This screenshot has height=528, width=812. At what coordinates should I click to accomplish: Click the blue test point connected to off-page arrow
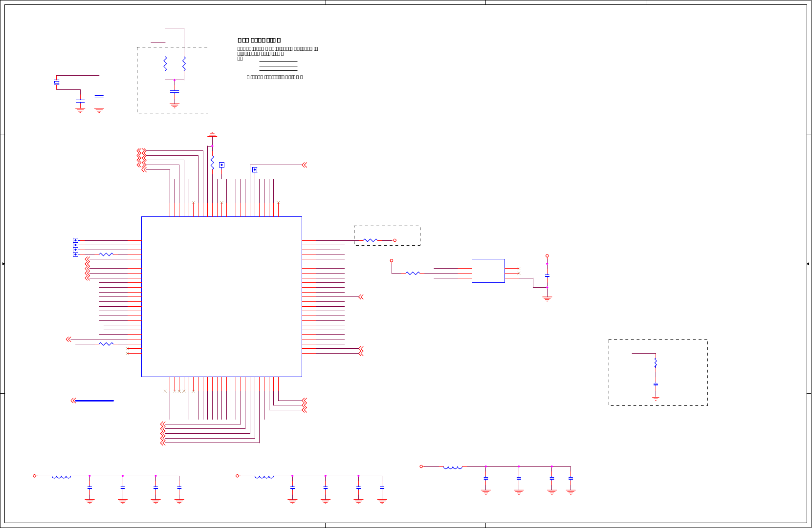click(254, 169)
